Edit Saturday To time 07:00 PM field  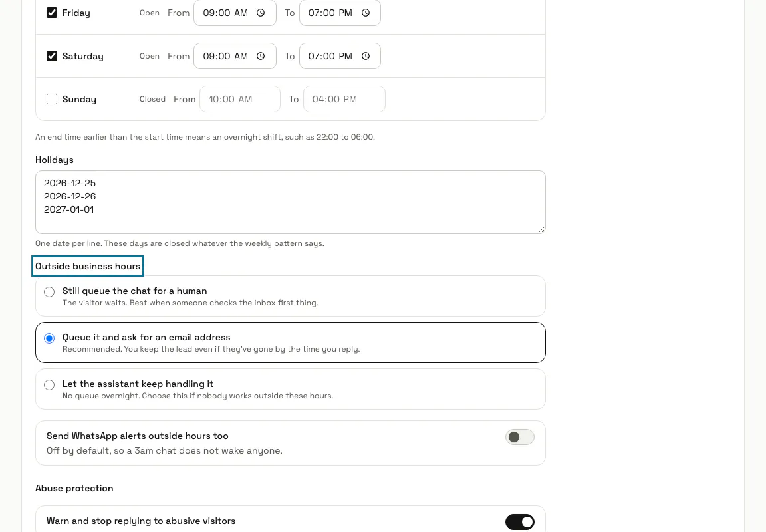340,56
